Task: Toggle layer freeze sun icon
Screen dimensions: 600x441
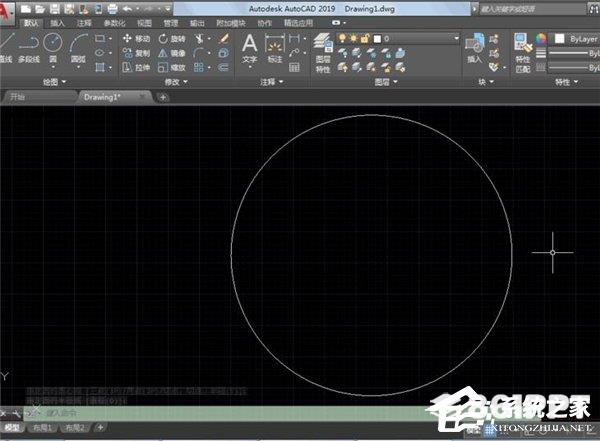Action: coord(354,38)
